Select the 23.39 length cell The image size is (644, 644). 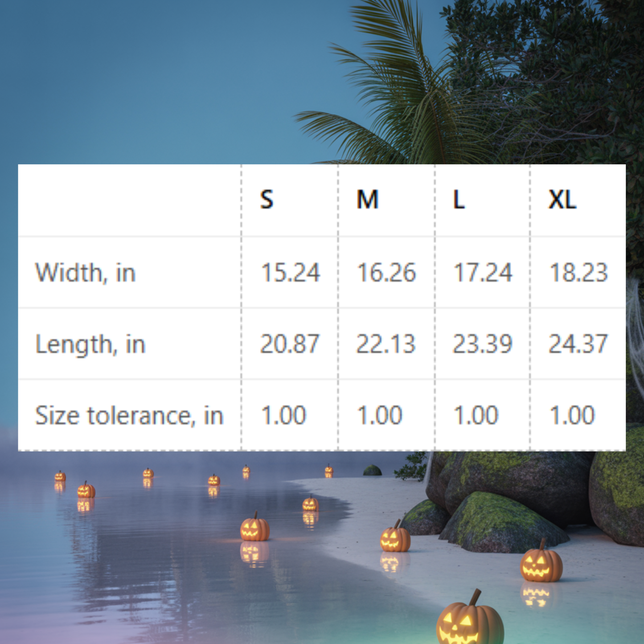[483, 344]
